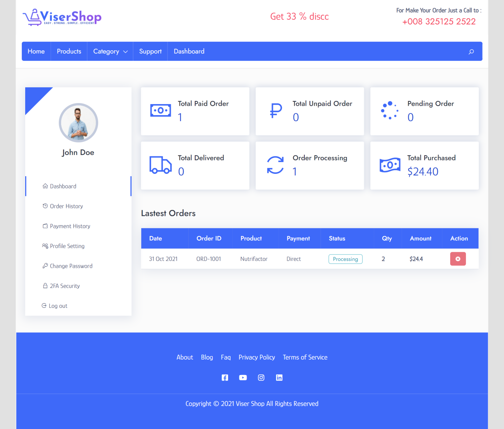The height and width of the screenshot is (429, 504).
Task: Click John Doe's profile picture
Action: point(78,123)
